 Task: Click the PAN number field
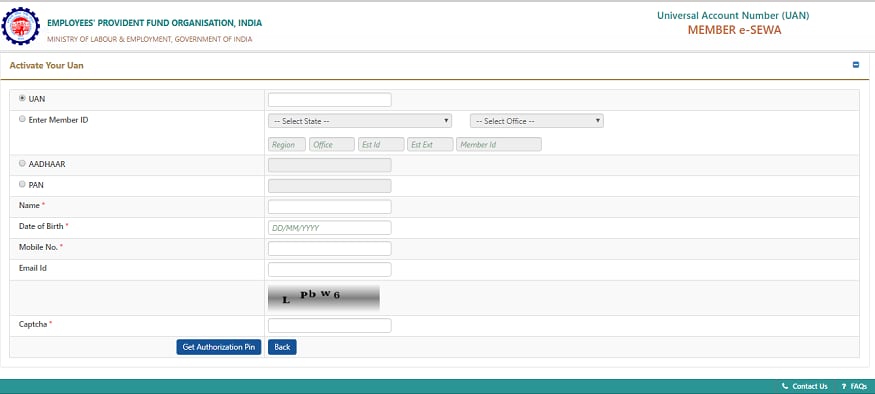click(x=330, y=186)
